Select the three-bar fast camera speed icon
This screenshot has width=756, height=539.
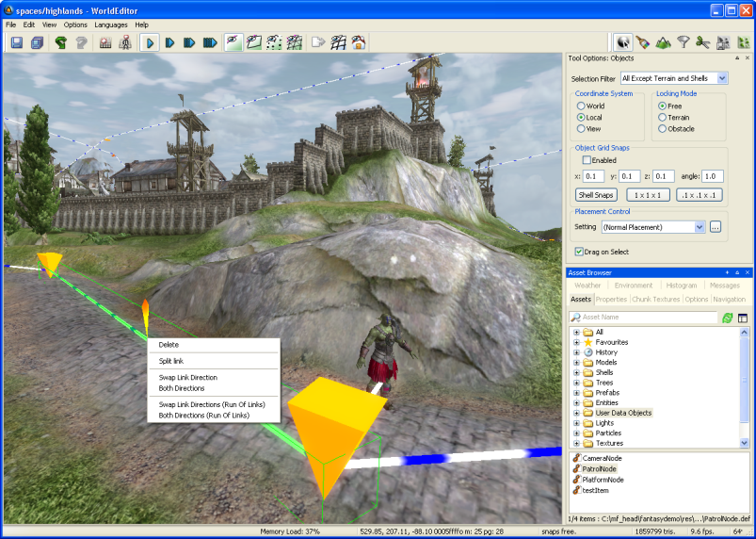coord(189,43)
